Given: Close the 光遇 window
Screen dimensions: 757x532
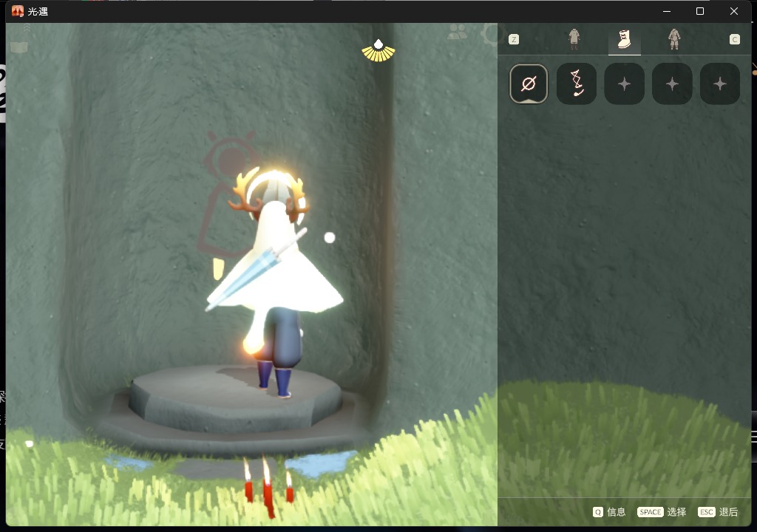Looking at the screenshot, I should (x=734, y=11).
